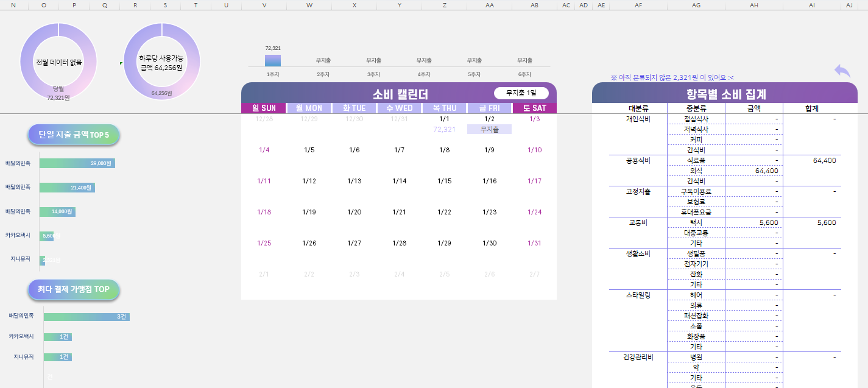Select the 전월 데이터 없음 donut chart
The width and height of the screenshot is (868, 388).
[x=58, y=62]
